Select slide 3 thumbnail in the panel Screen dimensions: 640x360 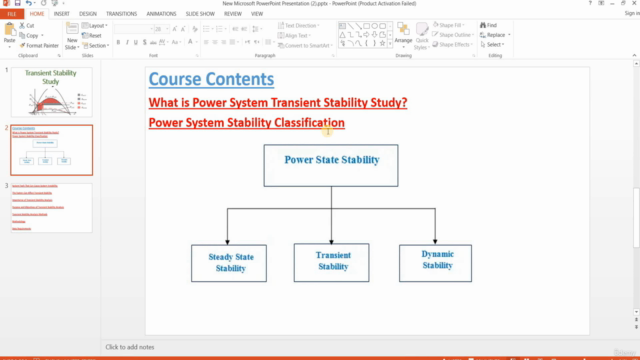tap(51, 208)
